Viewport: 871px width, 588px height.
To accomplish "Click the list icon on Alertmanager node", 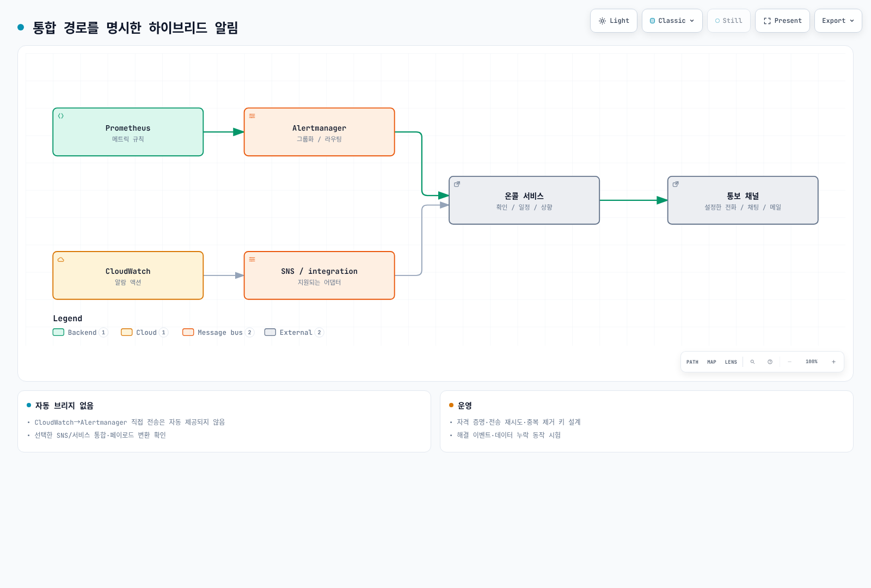I will [x=252, y=116].
